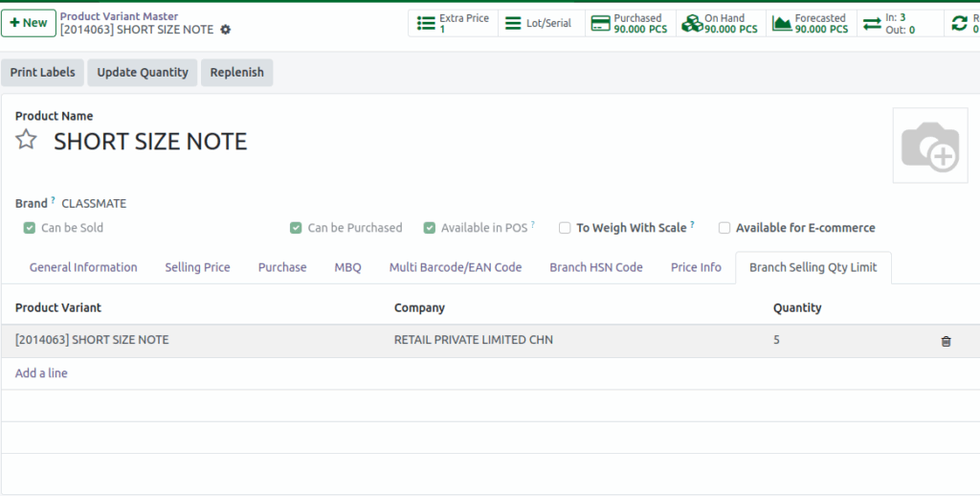Viewport: 980px width, 496px height.
Task: Click company cell RETAIL PRIVATE LIMITED CHN
Action: pos(473,340)
